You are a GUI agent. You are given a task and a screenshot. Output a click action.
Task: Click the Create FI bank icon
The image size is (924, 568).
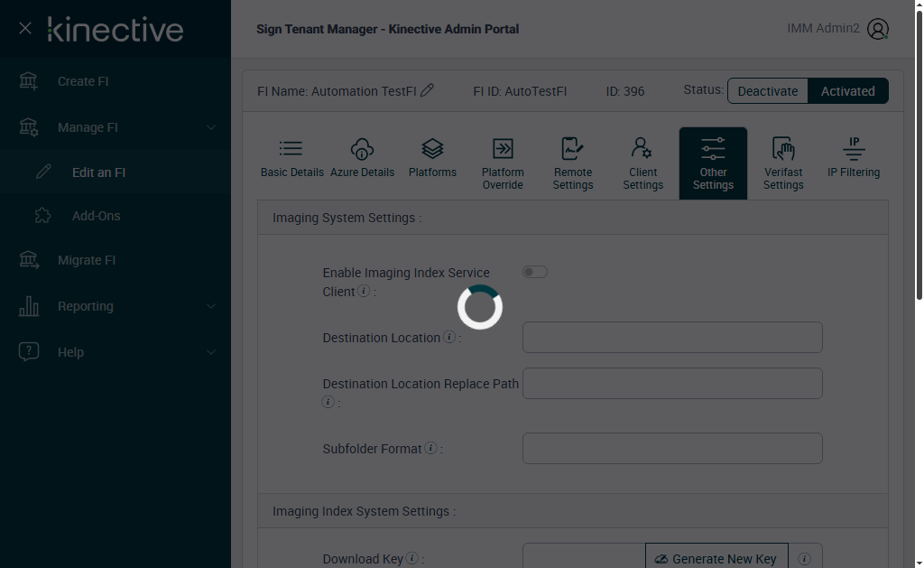click(28, 81)
